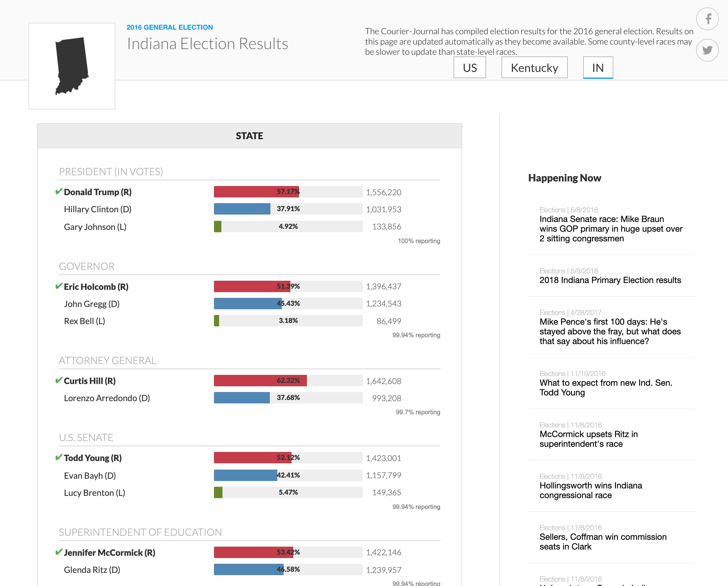The image size is (728, 586).
Task: Select Holcomb's vote count '1,396,437'
Action: [384, 286]
